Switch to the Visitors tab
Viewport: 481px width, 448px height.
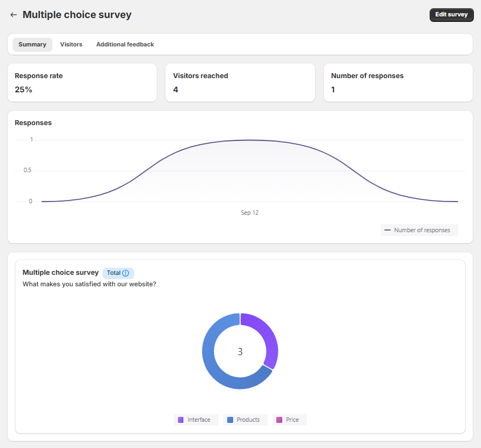pos(71,44)
